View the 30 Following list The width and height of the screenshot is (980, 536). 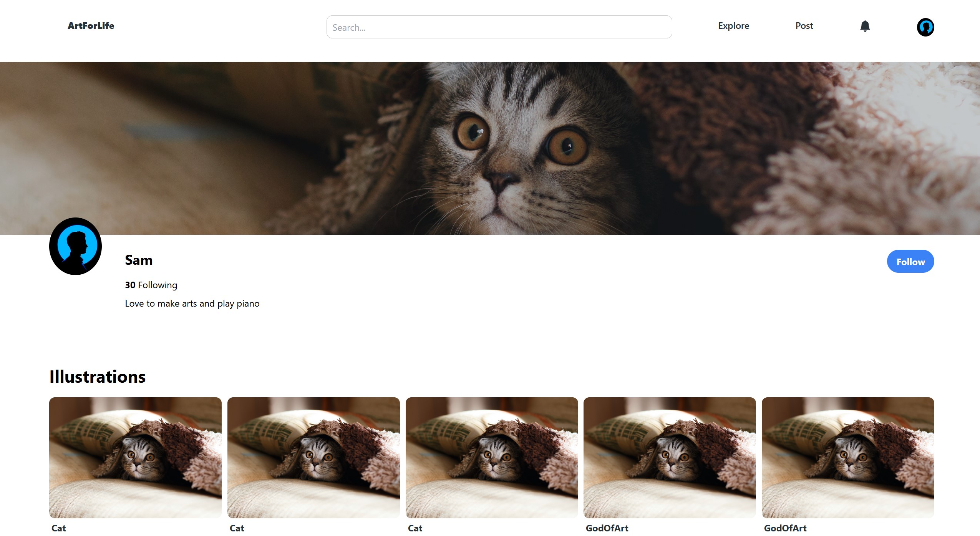(x=151, y=285)
